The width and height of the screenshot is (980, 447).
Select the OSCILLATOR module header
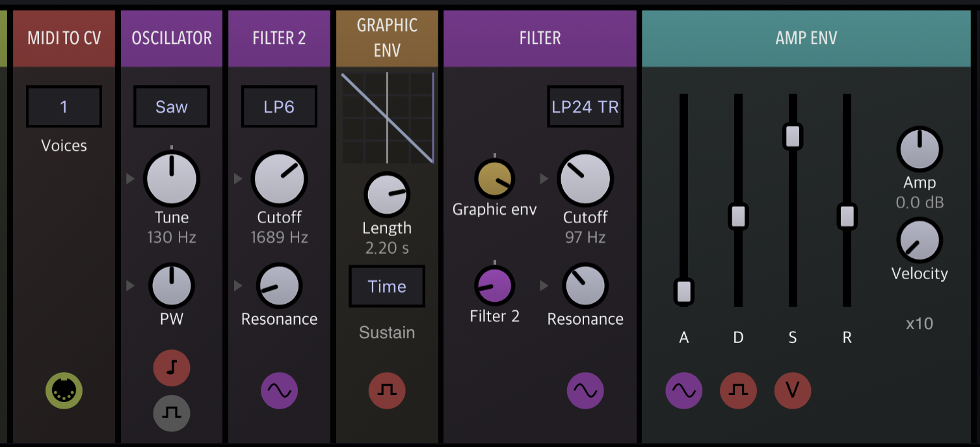(172, 38)
